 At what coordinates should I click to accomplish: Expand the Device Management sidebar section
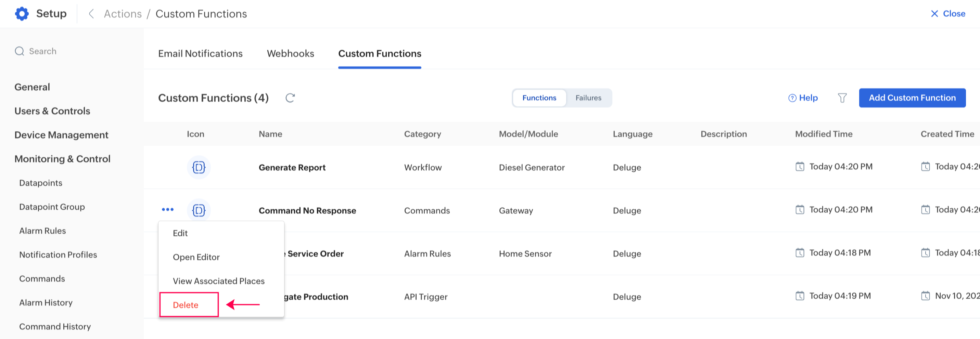[x=61, y=135]
